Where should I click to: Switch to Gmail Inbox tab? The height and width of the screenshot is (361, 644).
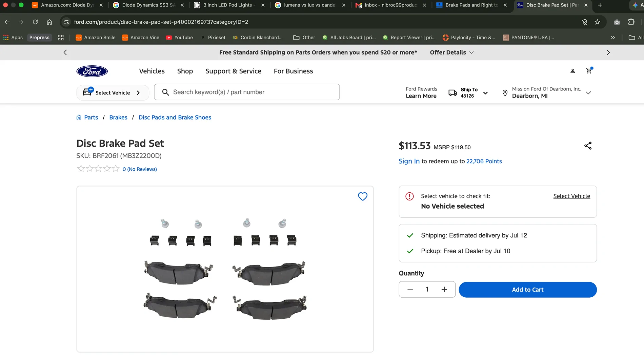(x=390, y=5)
